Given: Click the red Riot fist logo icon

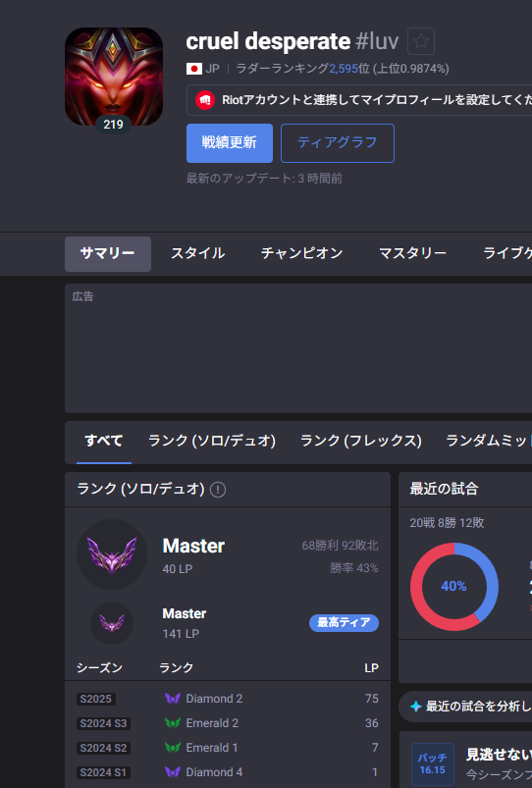Looking at the screenshot, I should point(205,100).
